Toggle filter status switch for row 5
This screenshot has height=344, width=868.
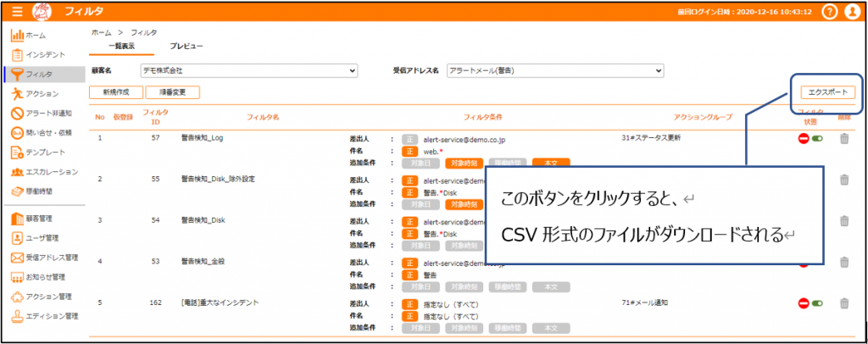(x=819, y=303)
